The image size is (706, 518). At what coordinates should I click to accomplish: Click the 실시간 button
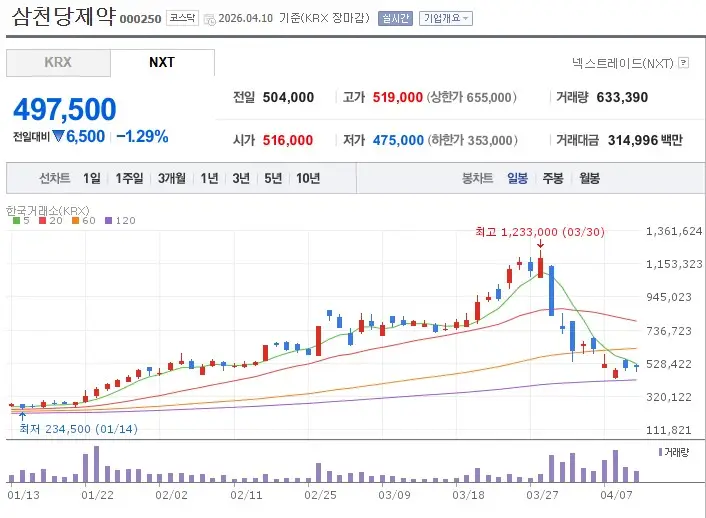point(395,18)
